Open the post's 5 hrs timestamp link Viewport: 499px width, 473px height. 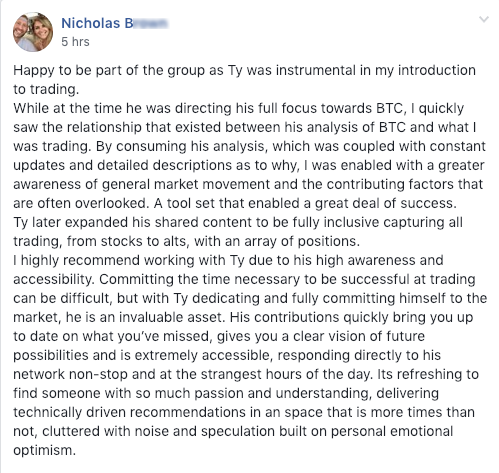tap(75, 42)
